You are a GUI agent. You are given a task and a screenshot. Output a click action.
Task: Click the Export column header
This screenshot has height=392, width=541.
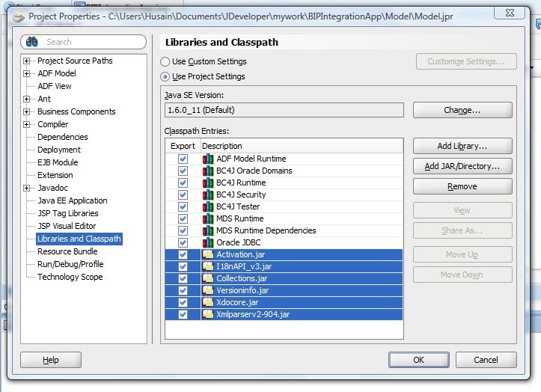tap(183, 146)
